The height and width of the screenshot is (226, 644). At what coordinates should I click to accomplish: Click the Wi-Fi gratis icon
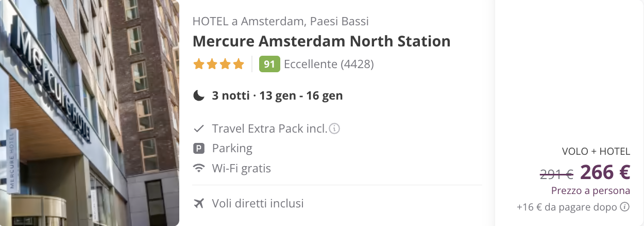tap(199, 168)
